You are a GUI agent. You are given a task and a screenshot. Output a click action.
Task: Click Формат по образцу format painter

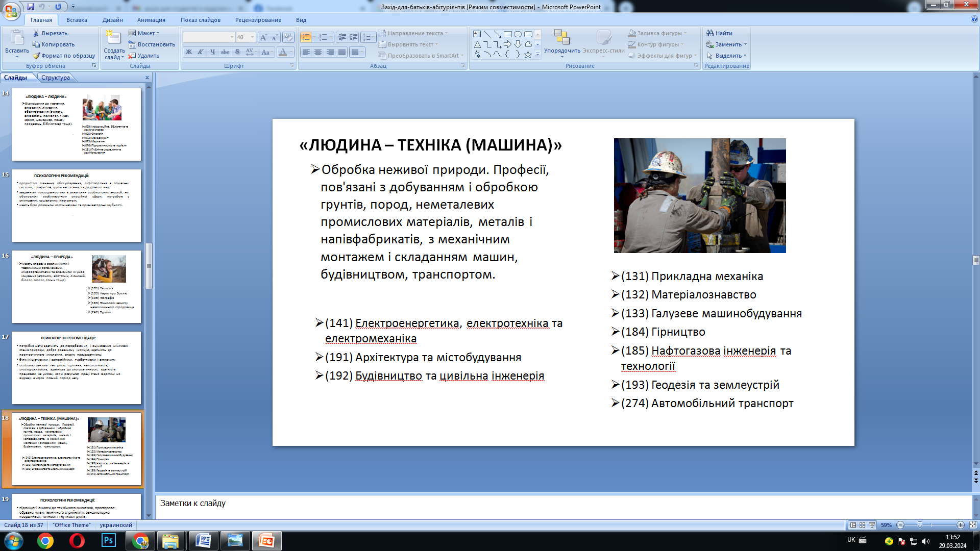(x=64, y=56)
